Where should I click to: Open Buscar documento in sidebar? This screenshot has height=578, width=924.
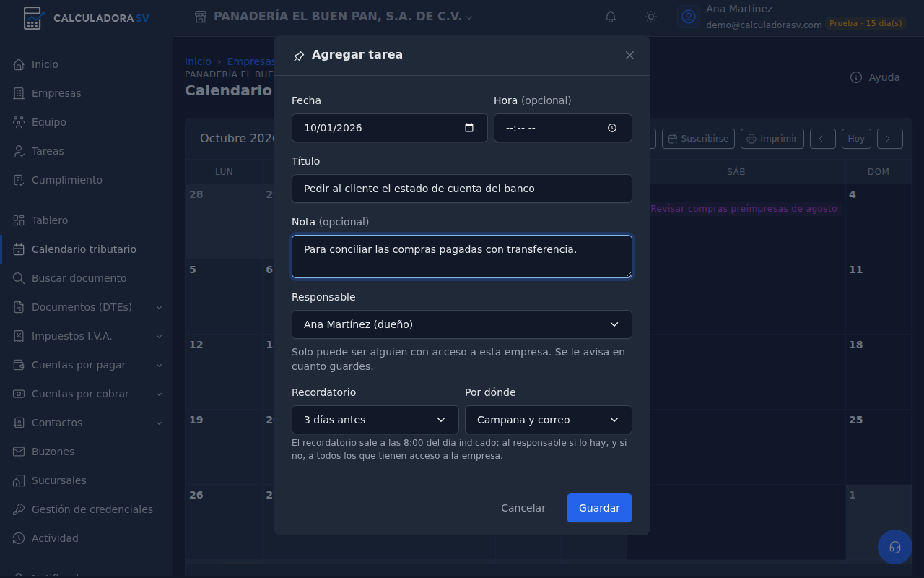click(x=87, y=278)
